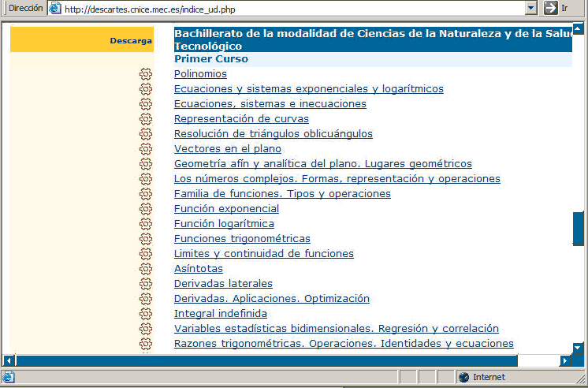Open the address bar dropdown arrow
Viewport: 588px width, 388px height.
(x=531, y=8)
